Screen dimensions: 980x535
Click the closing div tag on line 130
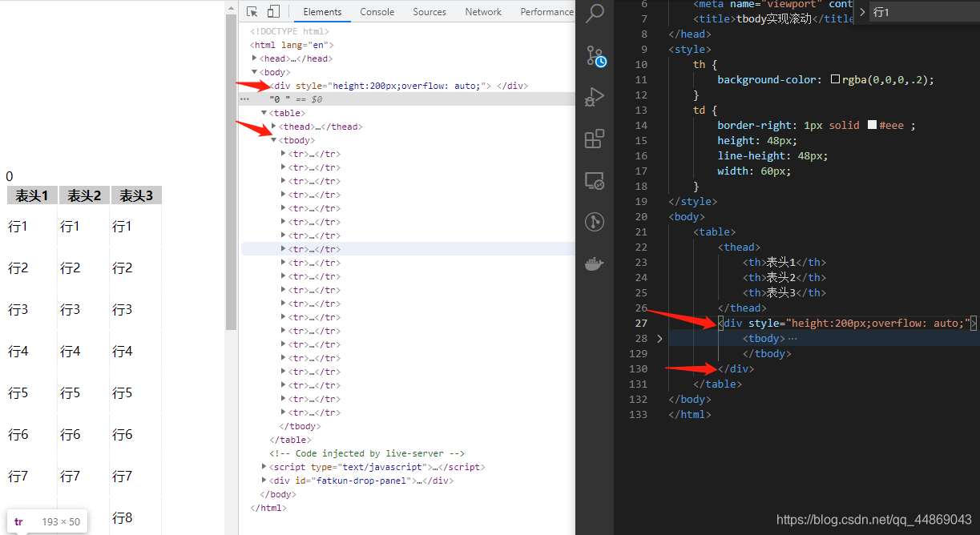[736, 368]
